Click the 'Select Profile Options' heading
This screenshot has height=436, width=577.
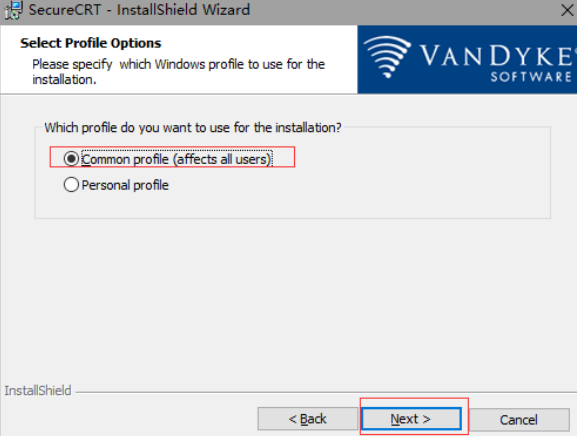tap(91, 43)
